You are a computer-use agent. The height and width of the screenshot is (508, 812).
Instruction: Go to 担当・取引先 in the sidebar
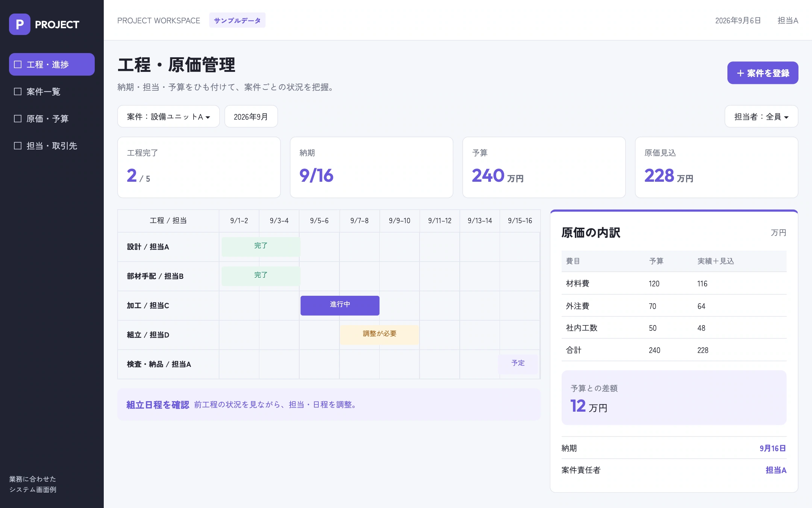tap(52, 146)
